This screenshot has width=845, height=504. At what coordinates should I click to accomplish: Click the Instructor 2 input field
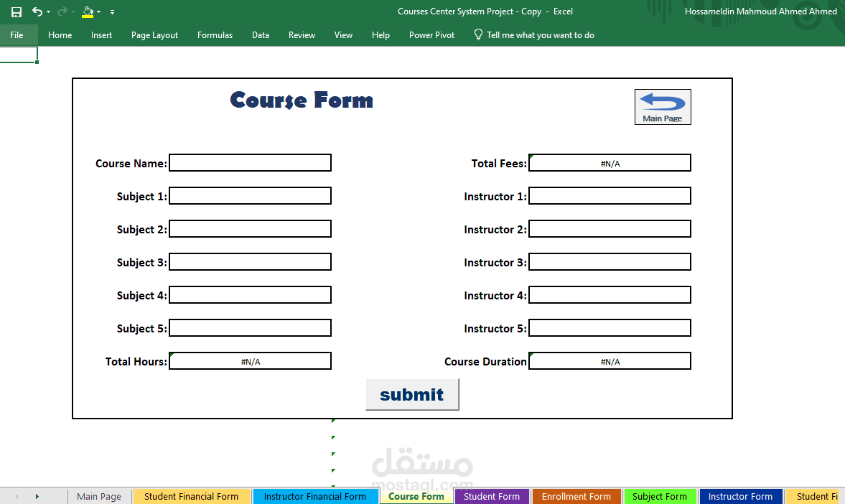pos(610,228)
